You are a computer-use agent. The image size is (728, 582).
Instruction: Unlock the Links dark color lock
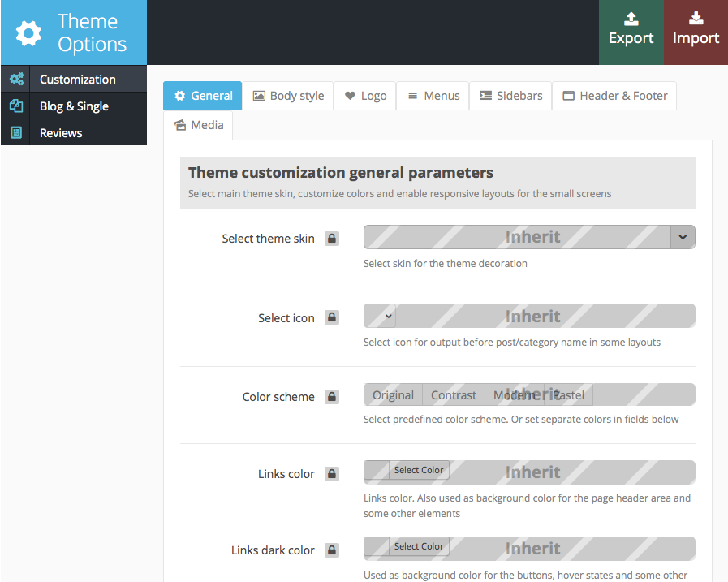tap(332, 550)
